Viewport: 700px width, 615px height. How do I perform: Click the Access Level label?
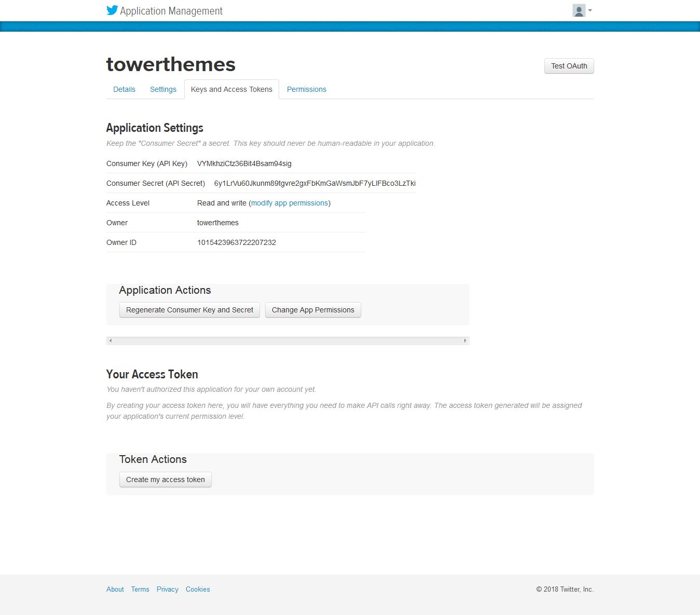(128, 203)
